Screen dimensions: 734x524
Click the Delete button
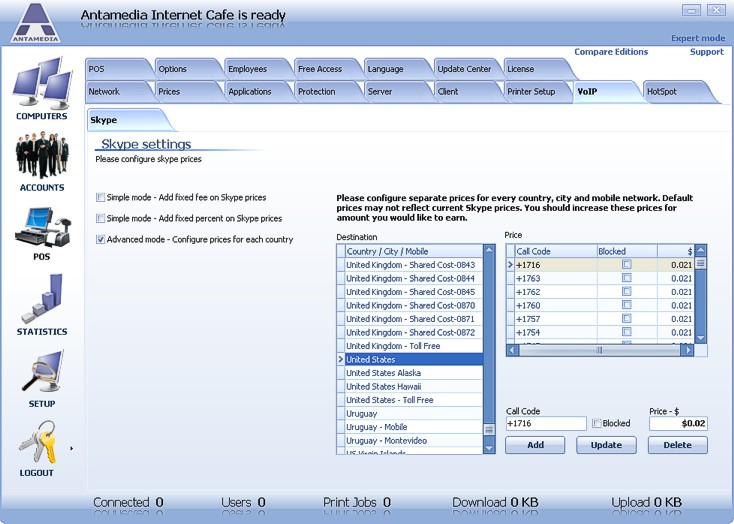tap(677, 445)
